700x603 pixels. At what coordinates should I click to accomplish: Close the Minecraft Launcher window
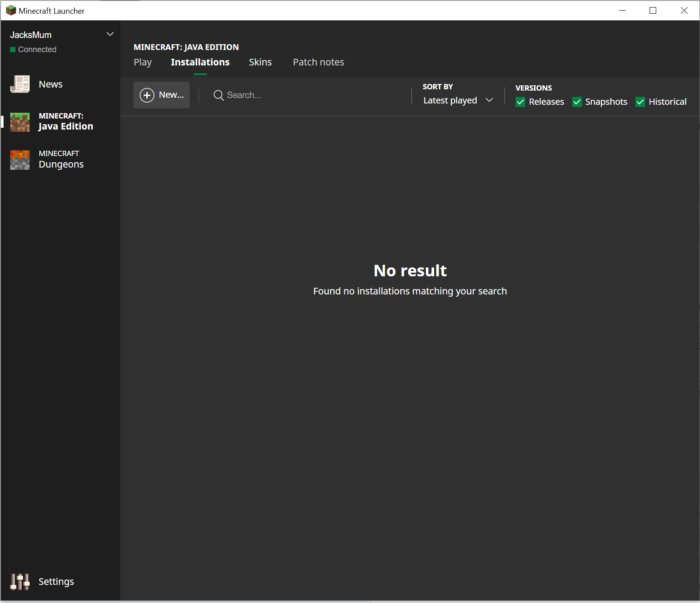pos(684,10)
